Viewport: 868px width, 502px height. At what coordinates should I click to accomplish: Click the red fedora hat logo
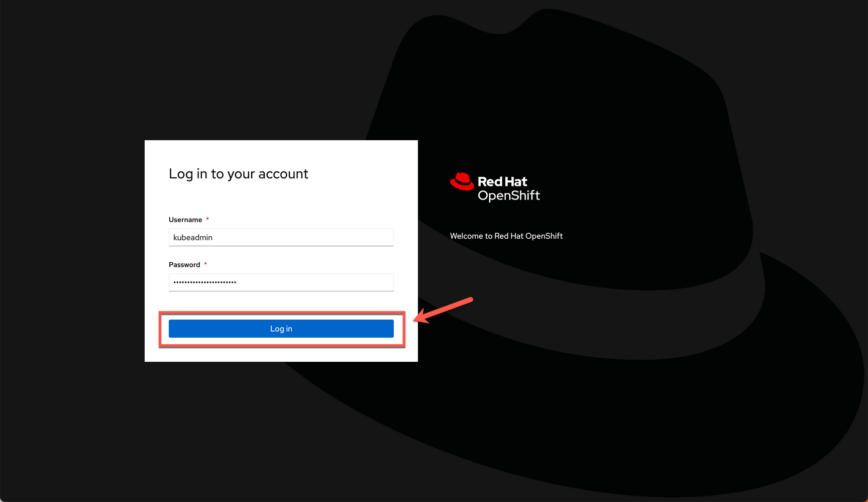pos(461,182)
